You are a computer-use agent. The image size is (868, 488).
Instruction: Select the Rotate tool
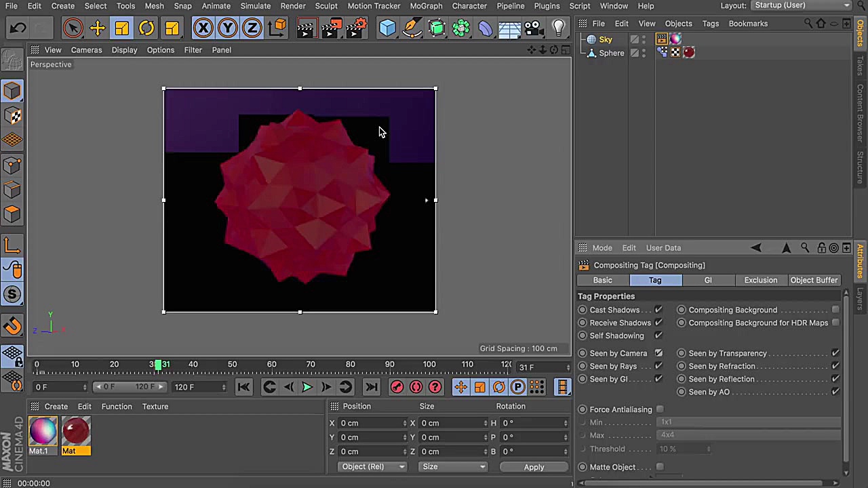pos(147,27)
